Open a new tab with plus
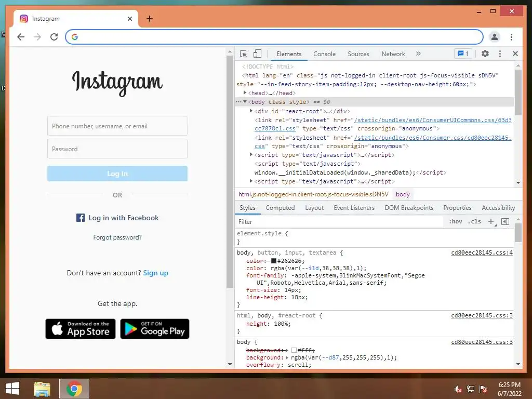 149,19
